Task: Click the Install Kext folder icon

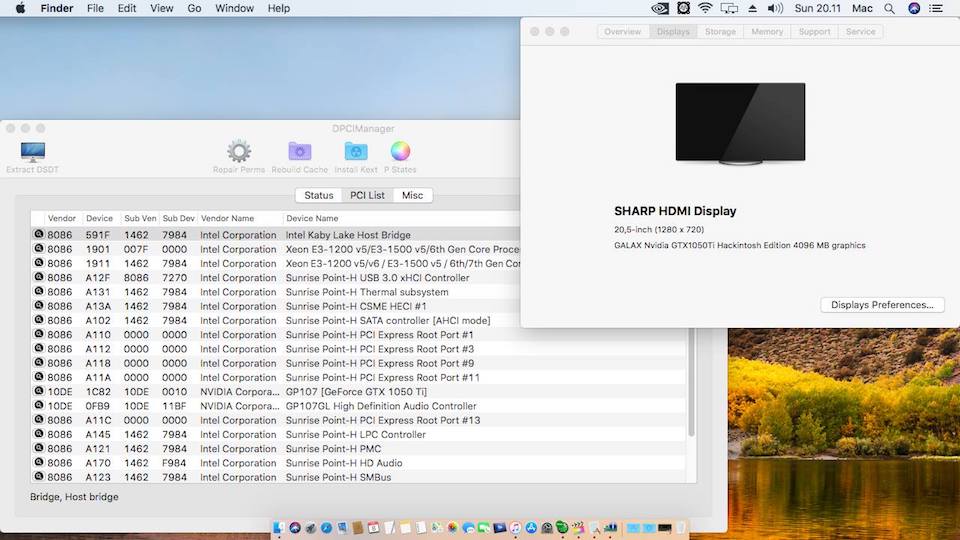Action: tap(356, 151)
